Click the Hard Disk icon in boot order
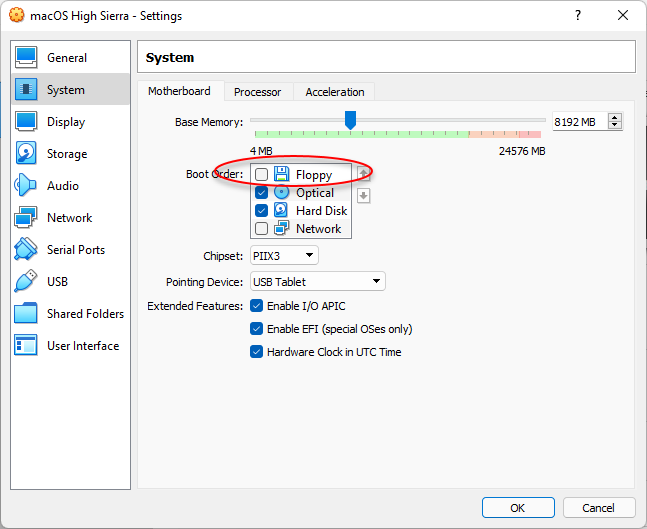 (x=281, y=210)
